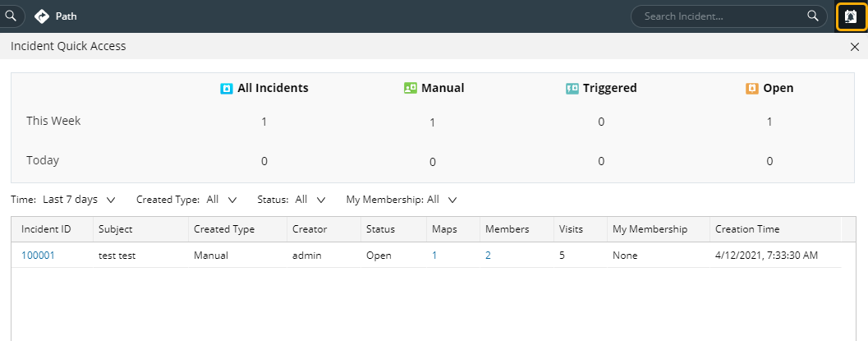Expand the Time Last 7 days dropdown

[x=79, y=200]
